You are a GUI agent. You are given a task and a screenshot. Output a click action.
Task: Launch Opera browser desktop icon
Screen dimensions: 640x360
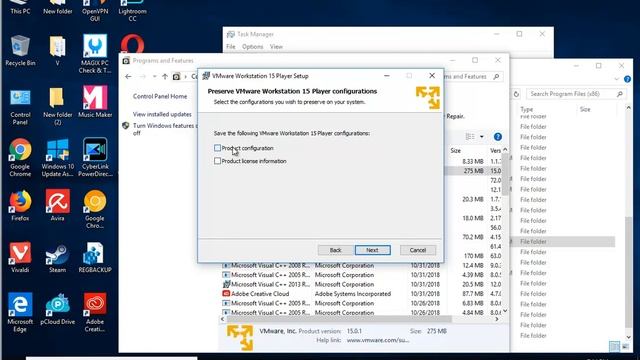pyautogui.click(x=132, y=44)
